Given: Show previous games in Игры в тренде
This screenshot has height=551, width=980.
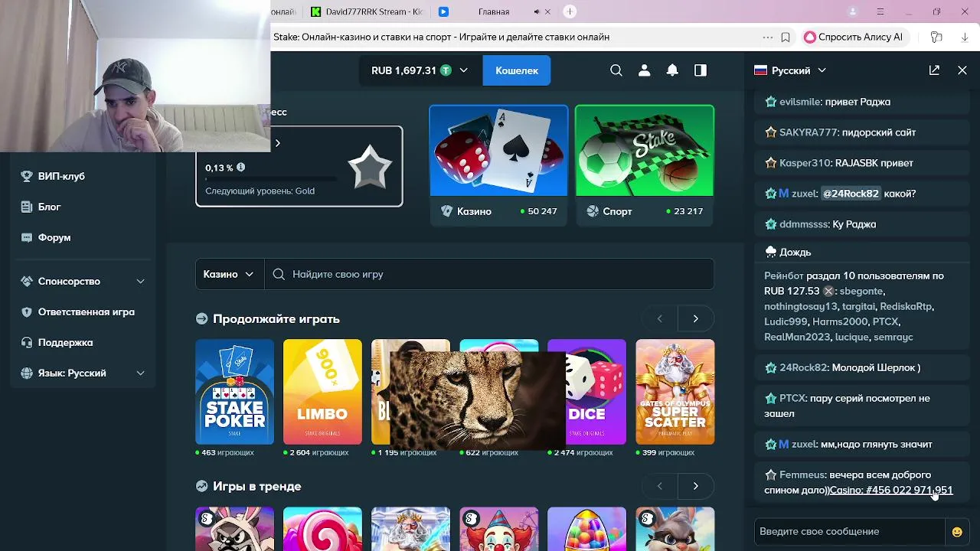Looking at the screenshot, I should [x=659, y=486].
